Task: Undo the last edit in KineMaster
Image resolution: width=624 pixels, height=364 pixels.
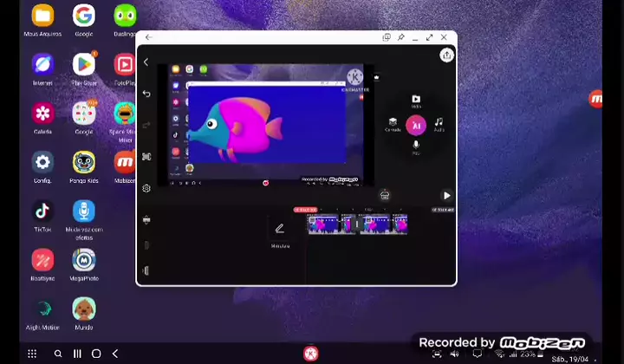Action: 146,94
